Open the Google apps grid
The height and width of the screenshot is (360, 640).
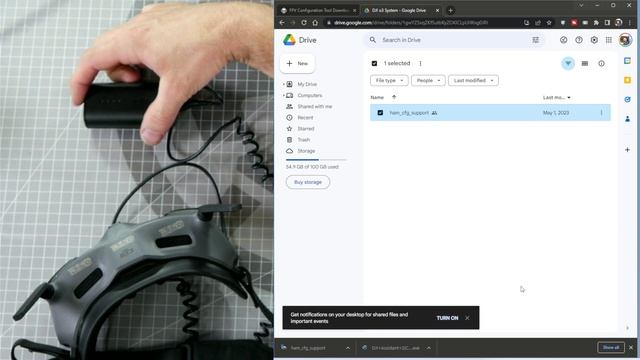click(x=609, y=40)
